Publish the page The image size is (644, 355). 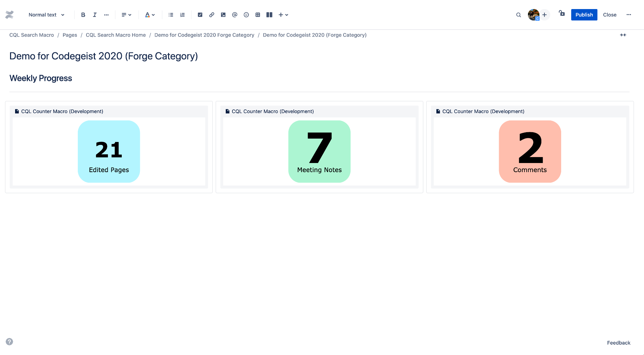584,15
